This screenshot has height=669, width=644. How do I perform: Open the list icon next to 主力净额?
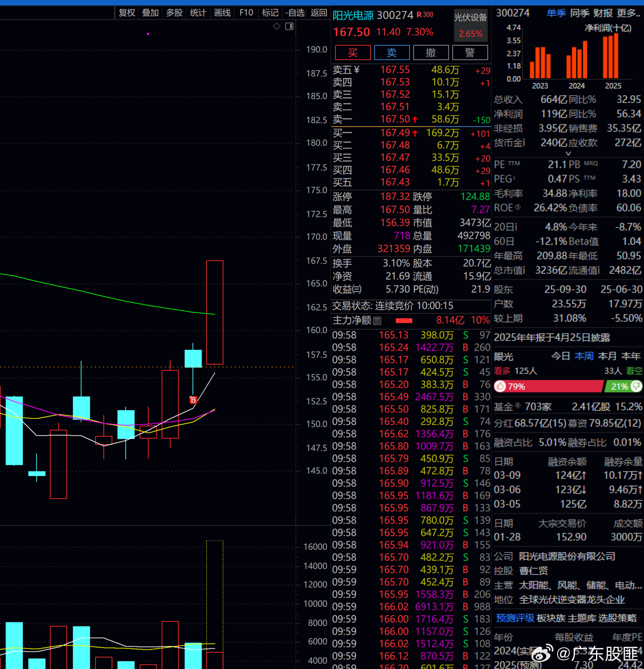point(377,321)
